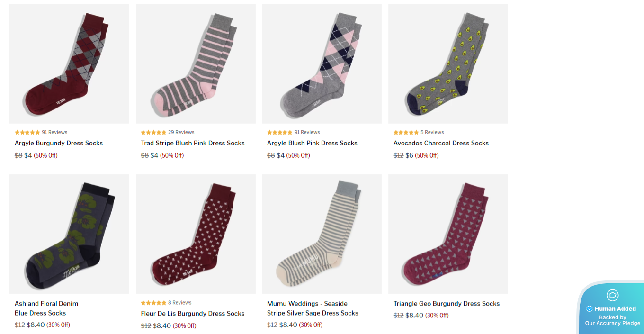This screenshot has height=334, width=644.
Task: Click star rating of Fleur De Lis socks
Action: click(153, 303)
